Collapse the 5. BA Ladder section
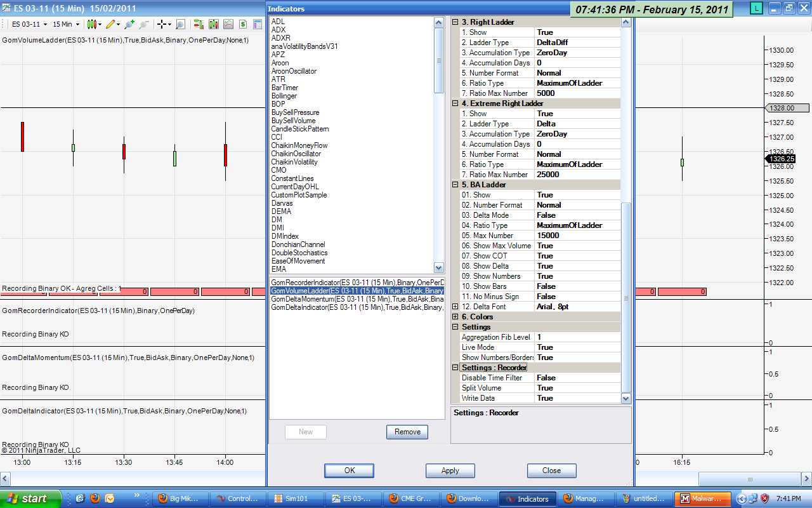This screenshot has height=508, width=812. tap(455, 185)
